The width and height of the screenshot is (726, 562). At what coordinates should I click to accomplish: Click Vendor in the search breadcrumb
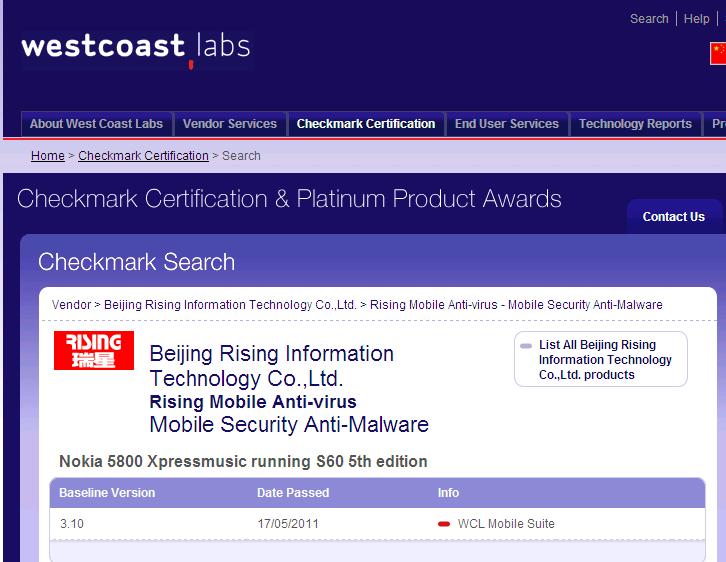click(71, 304)
